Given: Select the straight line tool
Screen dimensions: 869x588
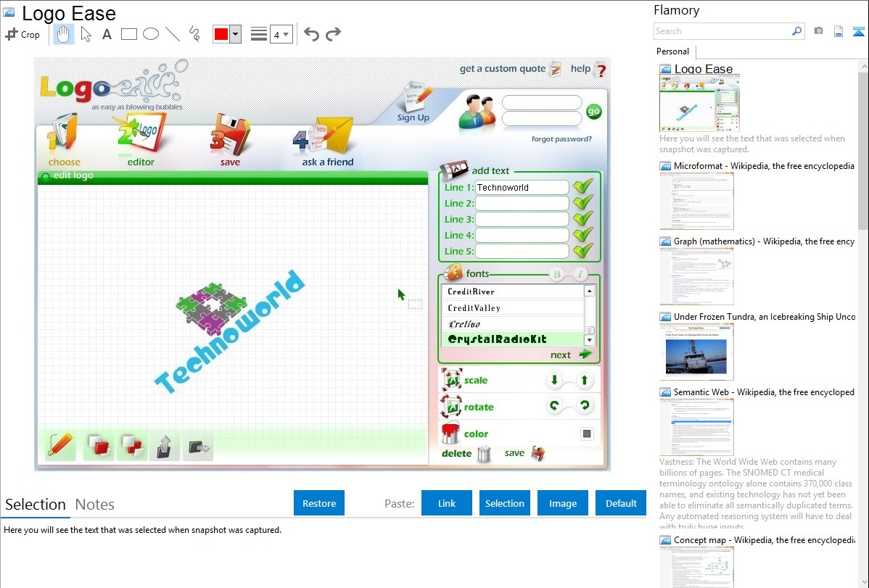Looking at the screenshot, I should click(x=173, y=34).
